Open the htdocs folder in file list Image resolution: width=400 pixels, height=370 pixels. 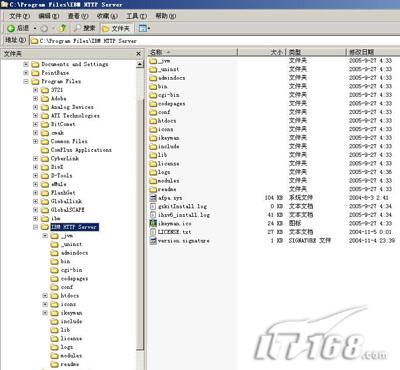pos(163,121)
